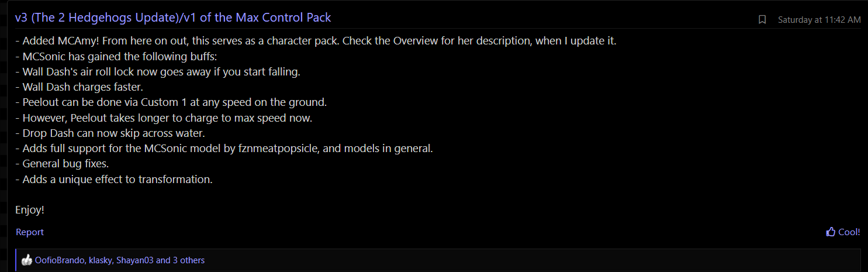868x272 pixels.
Task: Click the Peelout via Custom 1 line
Action: click(x=171, y=102)
